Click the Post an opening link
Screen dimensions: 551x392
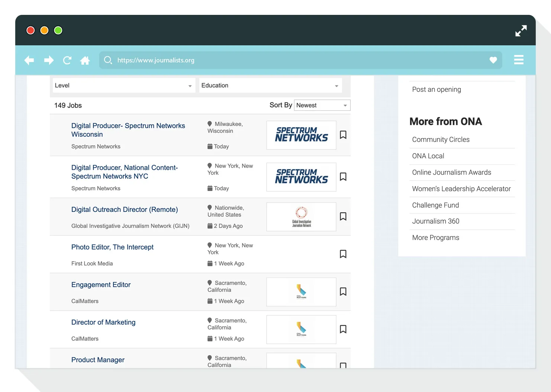point(436,90)
